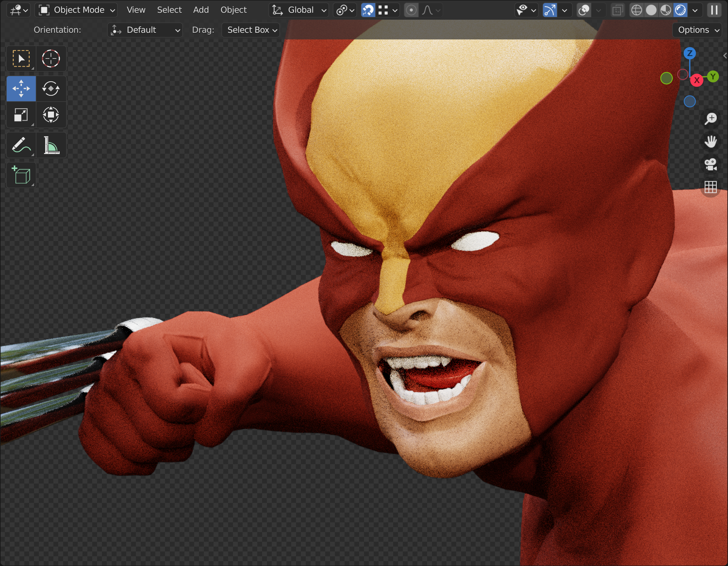Select the Cursor tool
This screenshot has height=566, width=728.
(51, 59)
